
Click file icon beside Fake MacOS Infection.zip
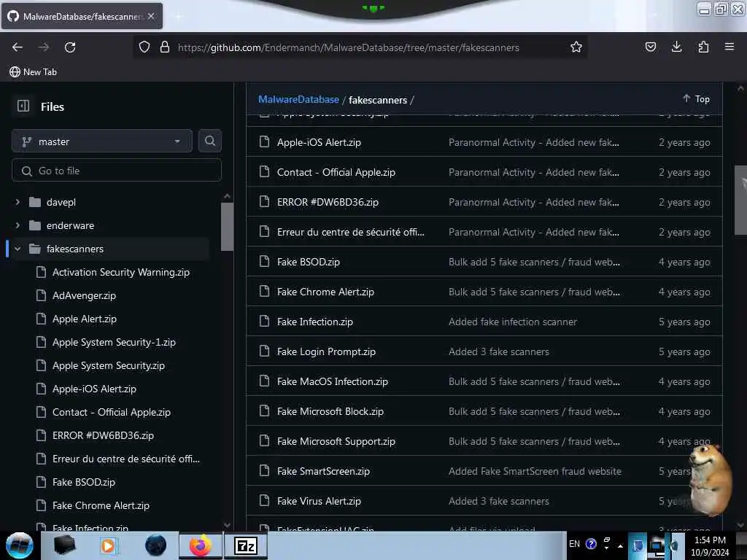coord(264,381)
